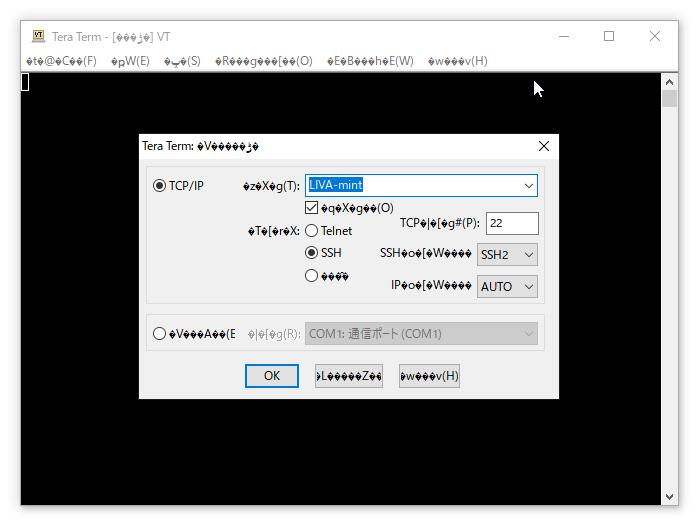
Task: Click the TCP port field showing 22
Action: pos(512,223)
